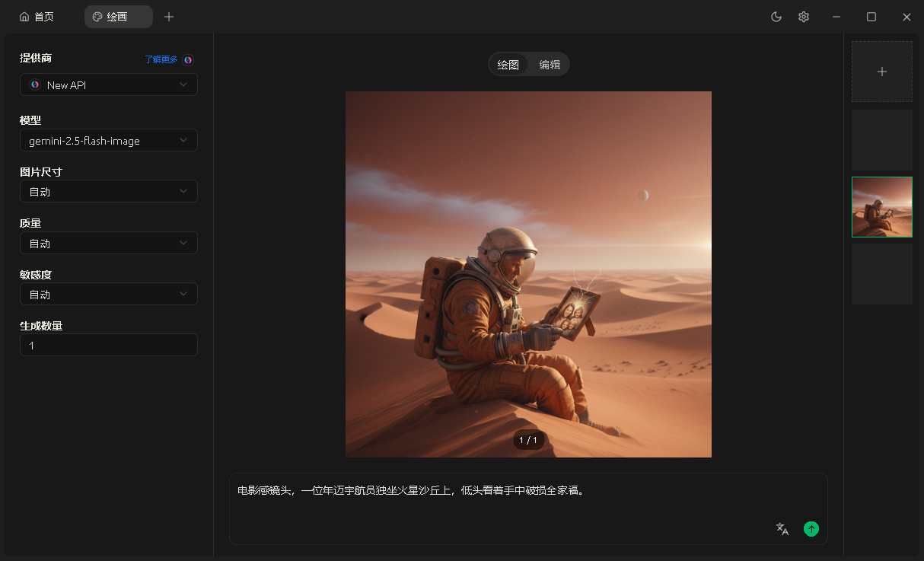Expand the 质量 dropdown
Viewport: 924px width, 561px height.
108,244
